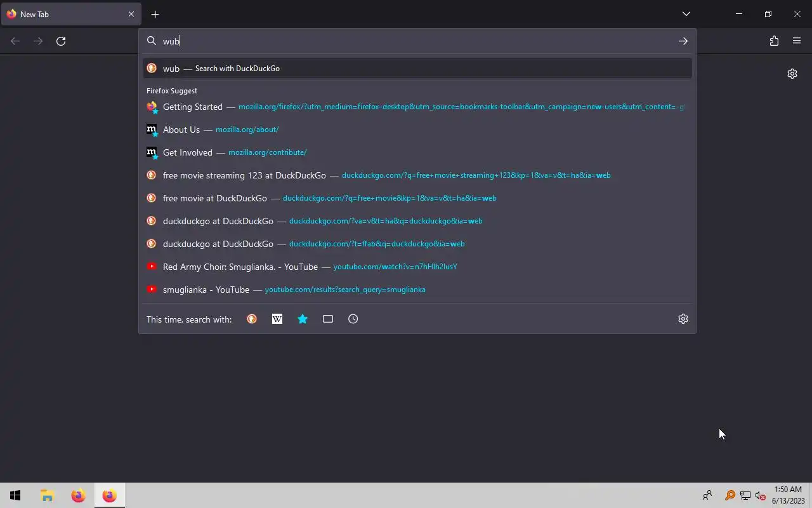Open the Getting Started bookmark suggestion
This screenshot has height=508, width=812.
[x=417, y=107]
